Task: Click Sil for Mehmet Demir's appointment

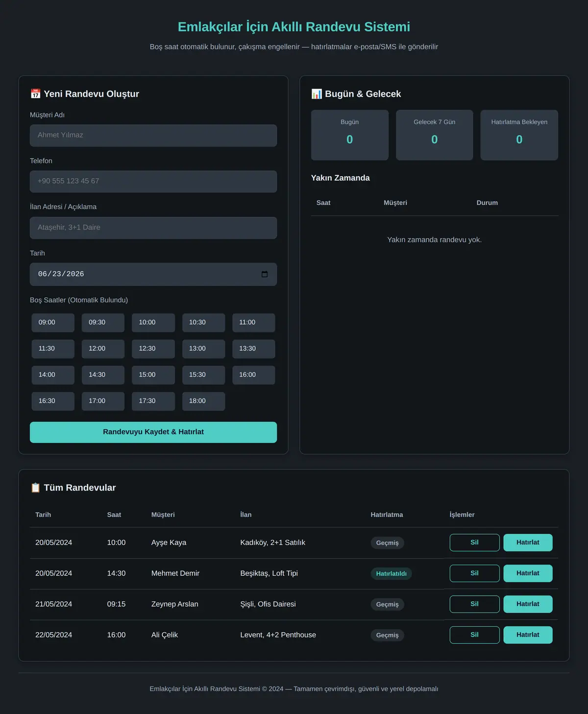Action: [475, 573]
